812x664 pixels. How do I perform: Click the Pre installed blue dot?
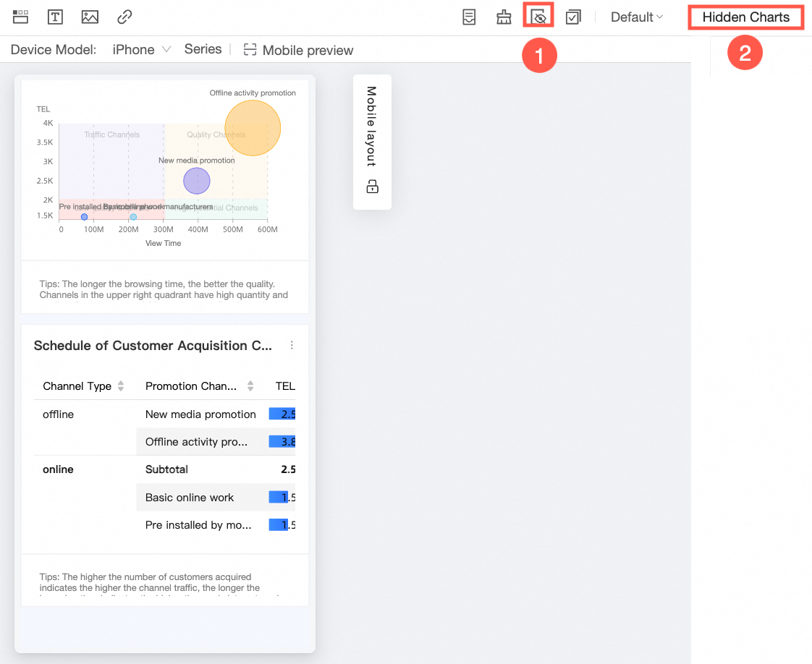[85, 217]
